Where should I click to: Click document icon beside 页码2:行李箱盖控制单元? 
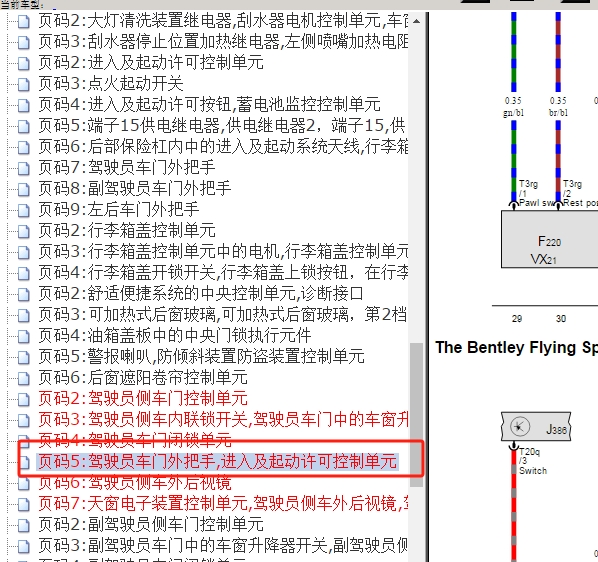pyautogui.click(x=23, y=231)
